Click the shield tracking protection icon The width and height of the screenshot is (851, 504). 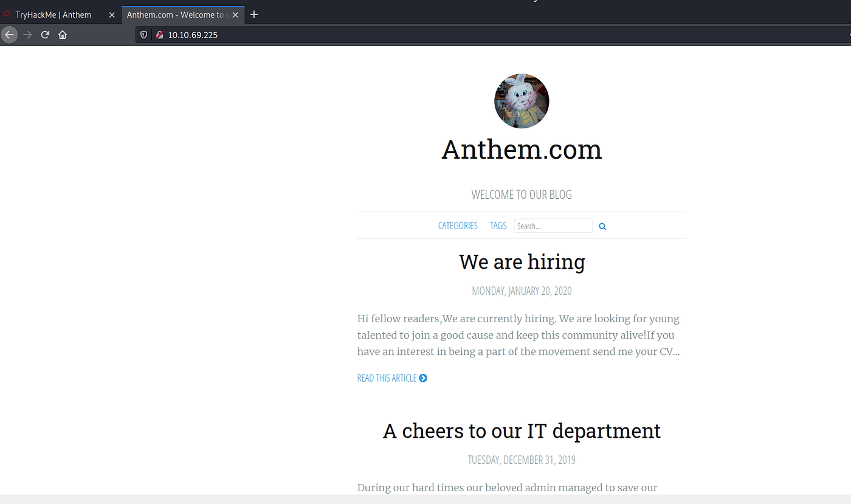[144, 35]
